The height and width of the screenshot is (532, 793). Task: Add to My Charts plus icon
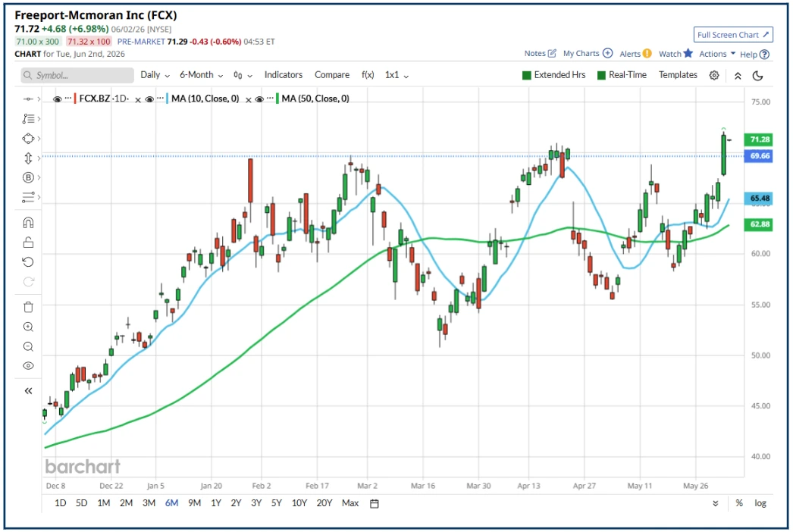[608, 53]
